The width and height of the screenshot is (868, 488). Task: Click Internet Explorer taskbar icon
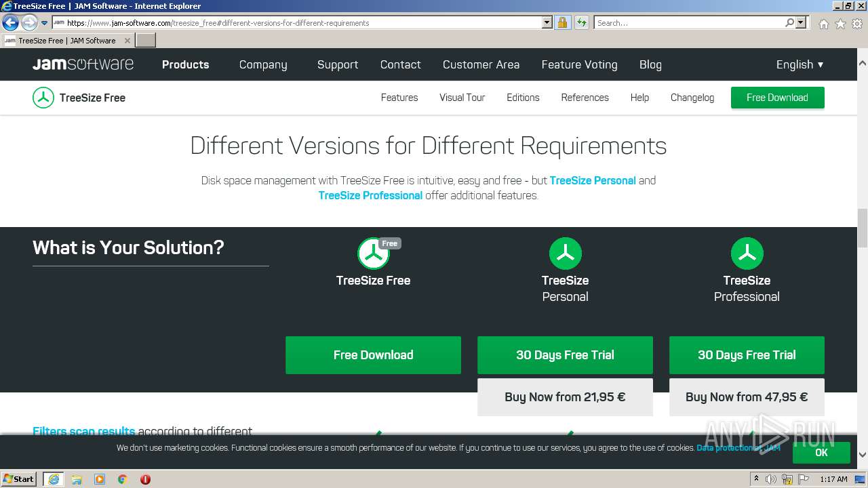53,479
